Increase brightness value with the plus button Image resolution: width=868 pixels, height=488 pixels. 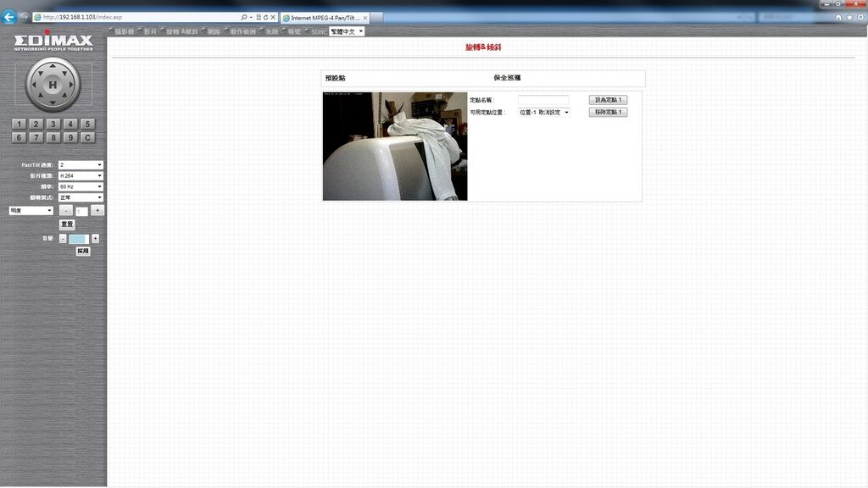pos(97,210)
